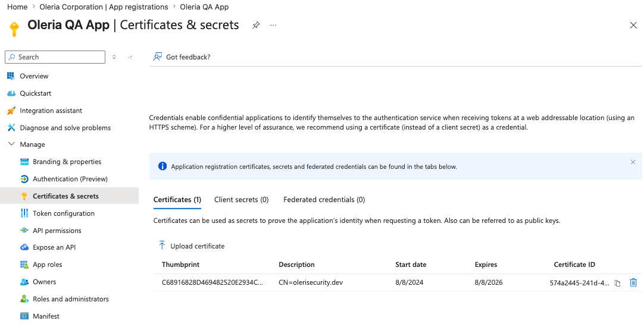Go to Oleria Corporation App registrations breadcrumb
This screenshot has width=644, height=324.
104,7
